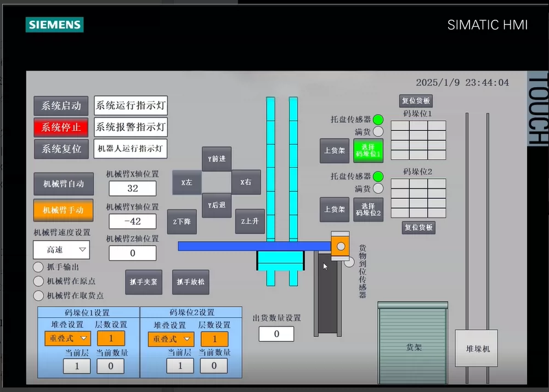Click the 系统复位 button
The width and height of the screenshot is (549, 392).
(61, 149)
